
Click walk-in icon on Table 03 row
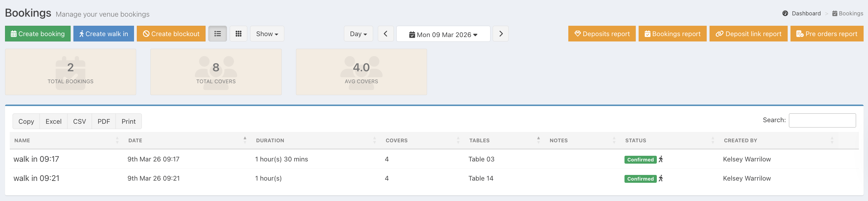coord(661,159)
